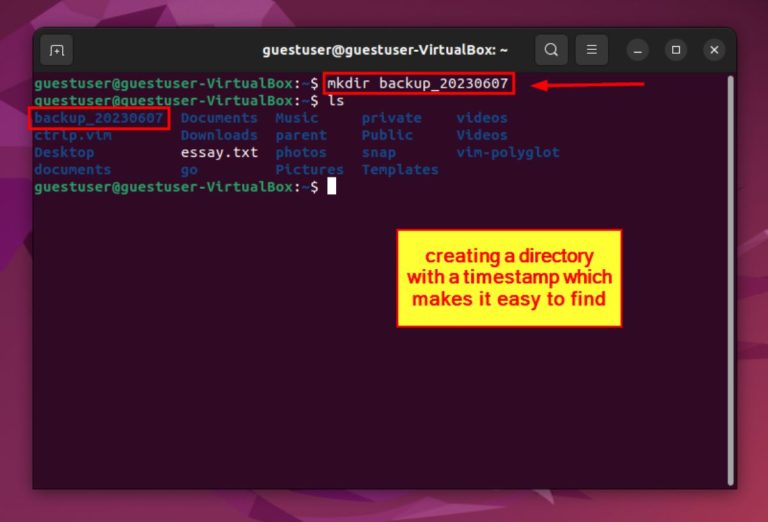Click the Templates directory name

(x=400, y=170)
